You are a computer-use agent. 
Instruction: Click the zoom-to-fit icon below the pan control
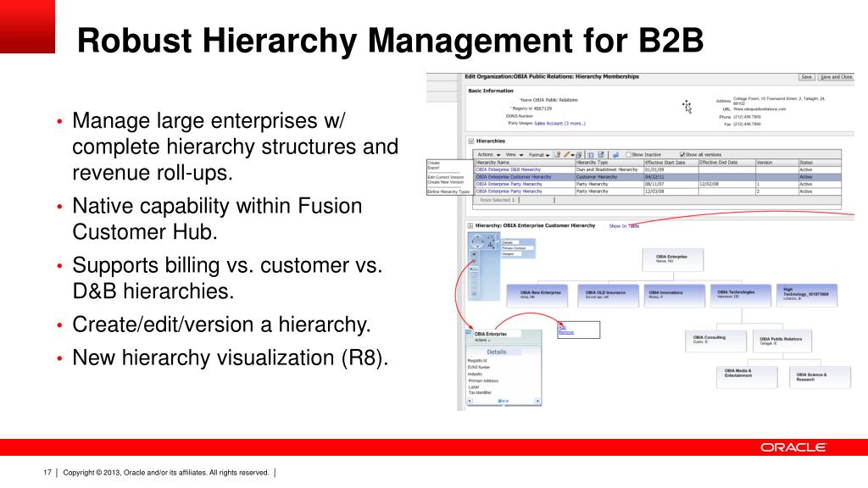(x=475, y=254)
